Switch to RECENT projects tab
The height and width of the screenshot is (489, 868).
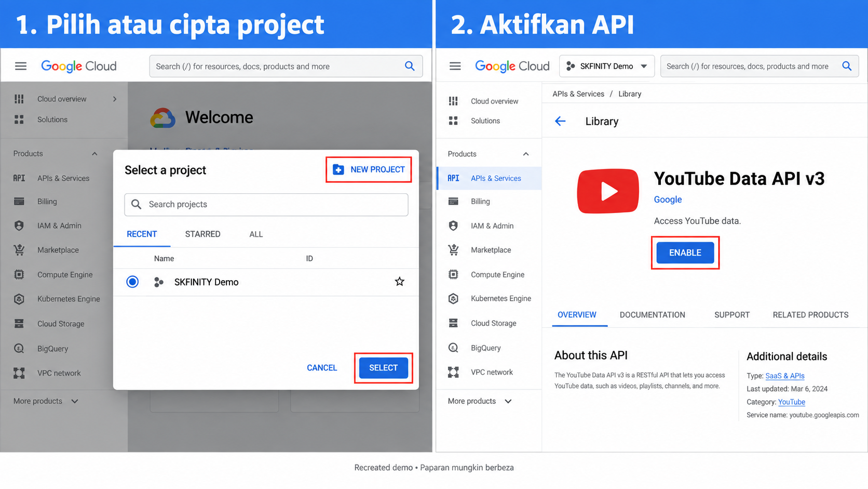(142, 234)
